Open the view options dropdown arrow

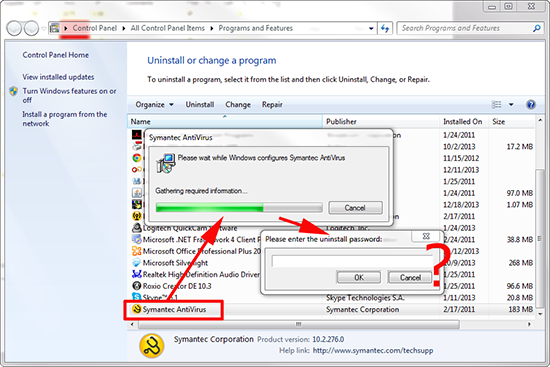pos(511,105)
